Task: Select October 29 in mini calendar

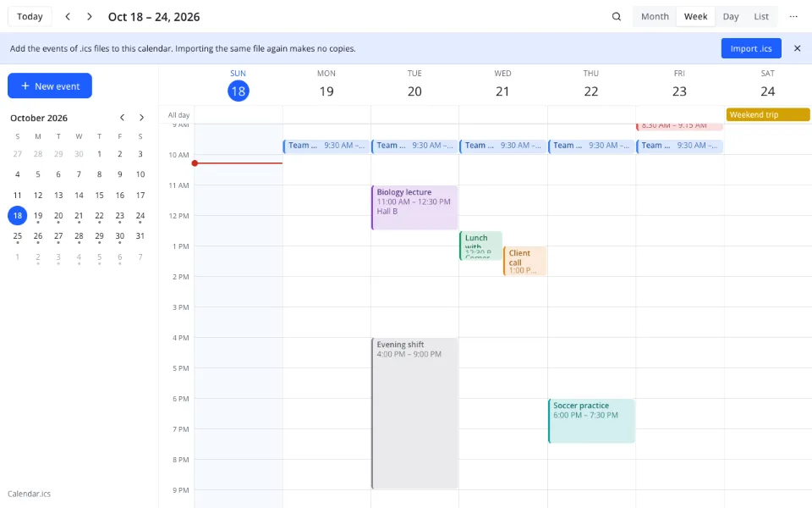Action: pos(100,236)
